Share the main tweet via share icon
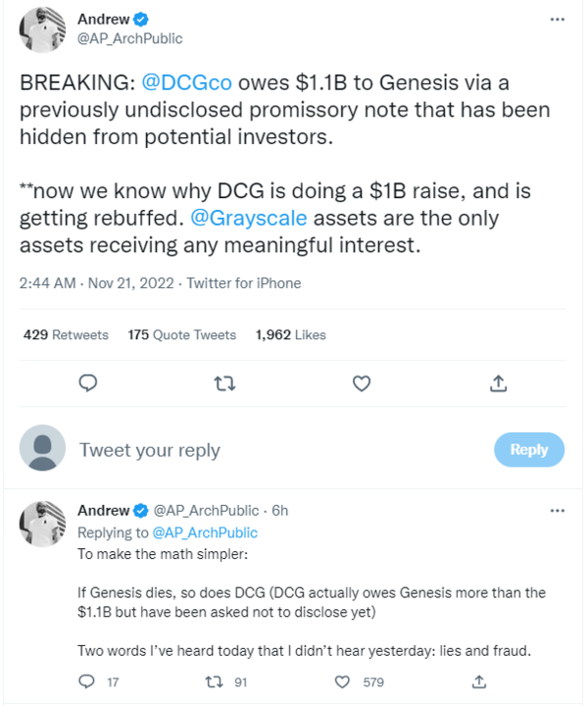 [498, 382]
